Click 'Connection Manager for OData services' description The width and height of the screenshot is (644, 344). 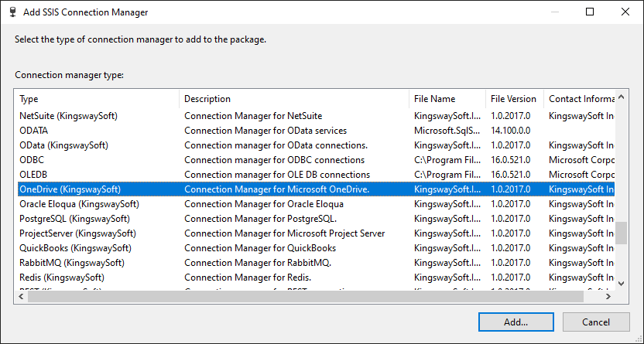pyautogui.click(x=265, y=131)
